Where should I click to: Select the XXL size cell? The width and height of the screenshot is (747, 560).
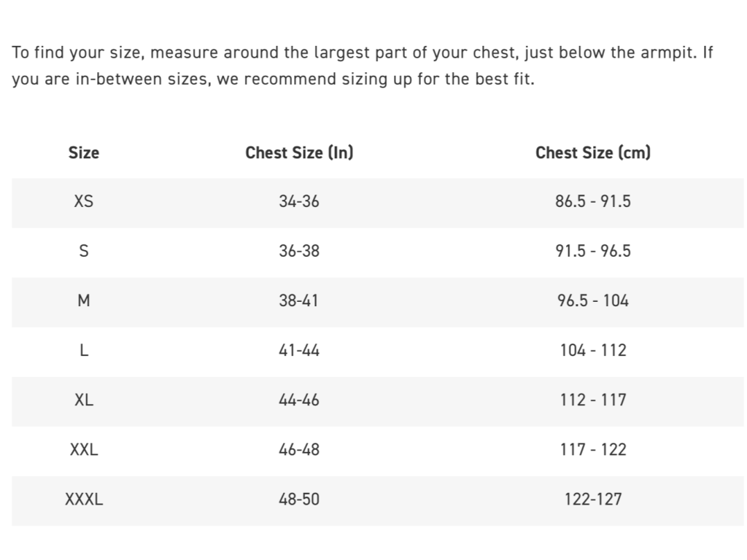click(x=84, y=449)
